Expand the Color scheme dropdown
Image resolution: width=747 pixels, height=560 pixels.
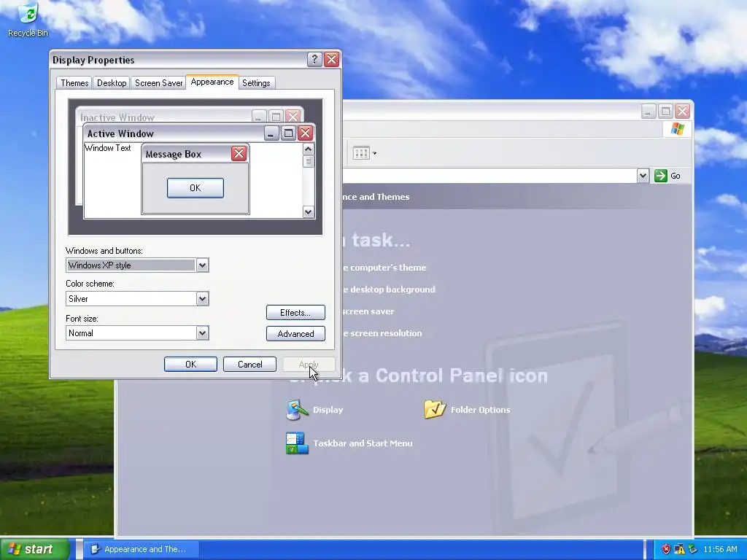[202, 298]
